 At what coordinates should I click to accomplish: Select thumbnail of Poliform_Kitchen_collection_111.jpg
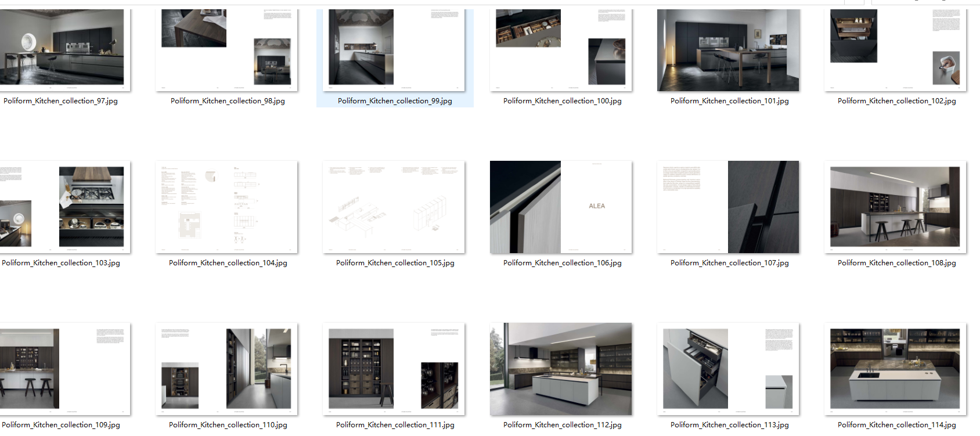click(394, 369)
